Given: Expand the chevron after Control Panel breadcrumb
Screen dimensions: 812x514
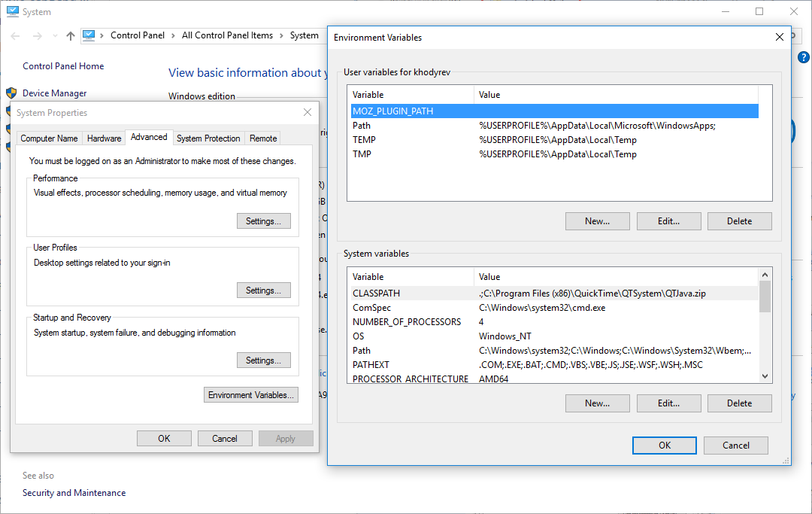Looking at the screenshot, I should click(x=173, y=35).
